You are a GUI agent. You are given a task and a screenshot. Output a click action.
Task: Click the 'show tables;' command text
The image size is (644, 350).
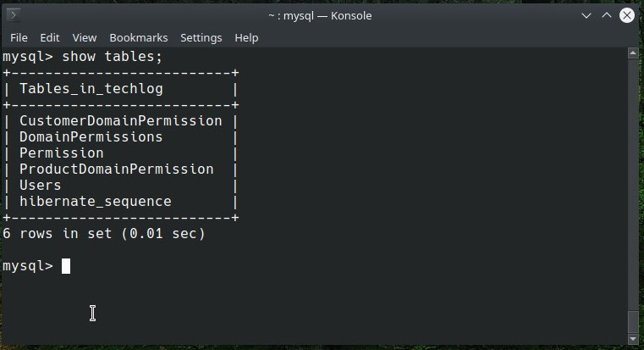point(112,57)
